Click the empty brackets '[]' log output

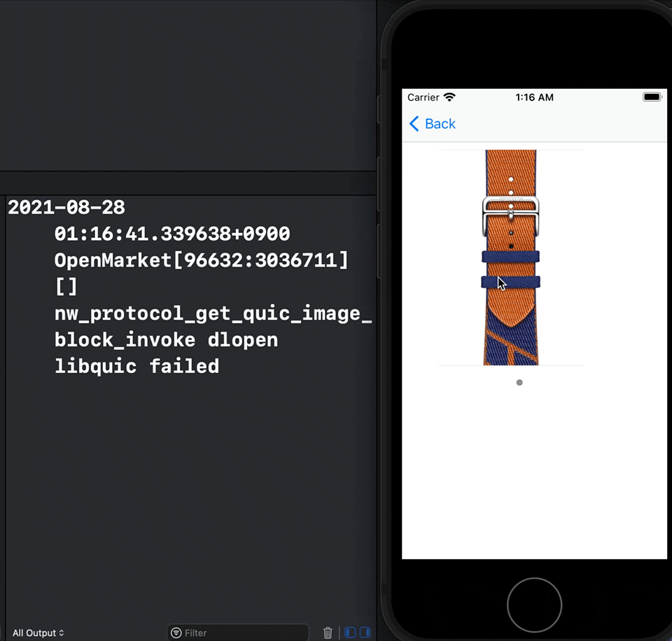(66, 287)
